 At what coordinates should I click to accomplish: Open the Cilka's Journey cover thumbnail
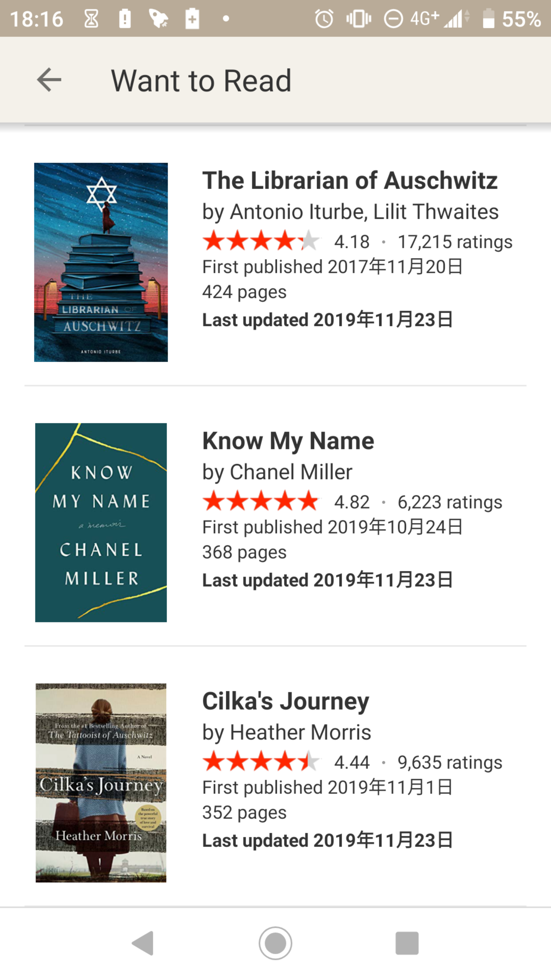[101, 783]
